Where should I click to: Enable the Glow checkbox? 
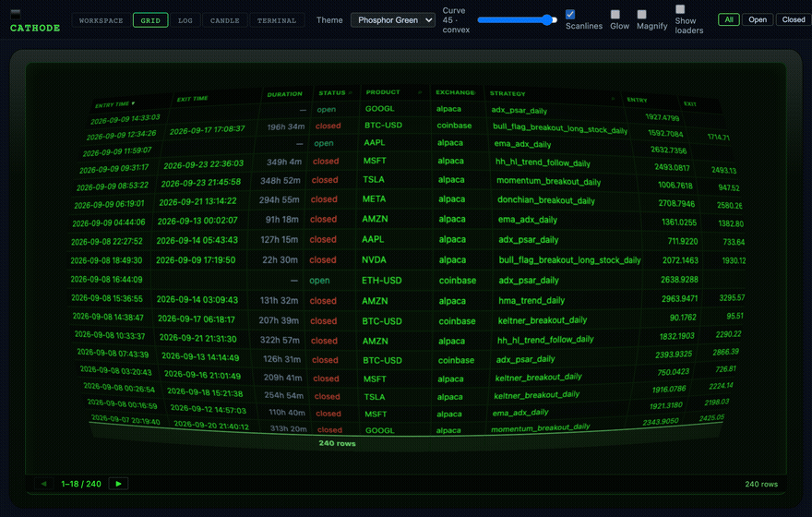tap(615, 14)
